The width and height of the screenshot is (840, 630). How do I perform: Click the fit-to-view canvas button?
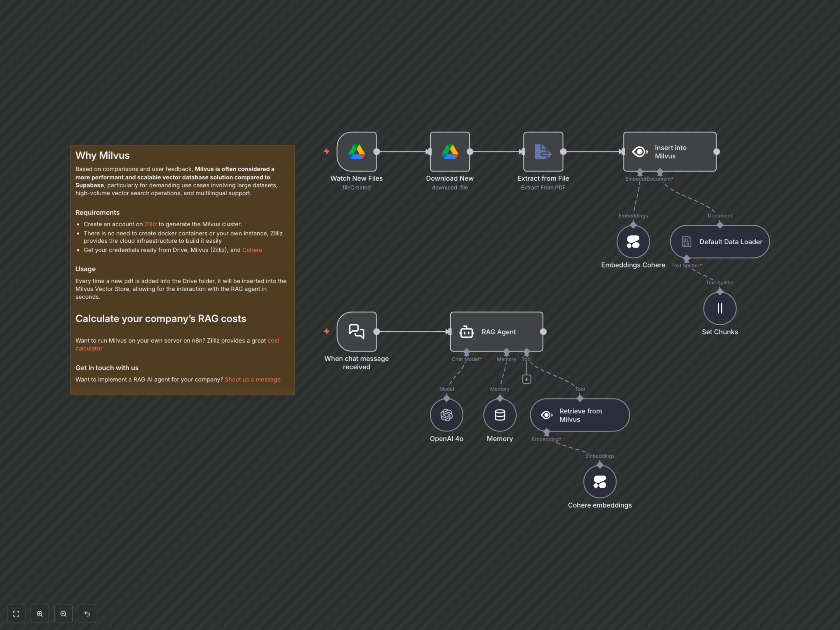(x=16, y=614)
